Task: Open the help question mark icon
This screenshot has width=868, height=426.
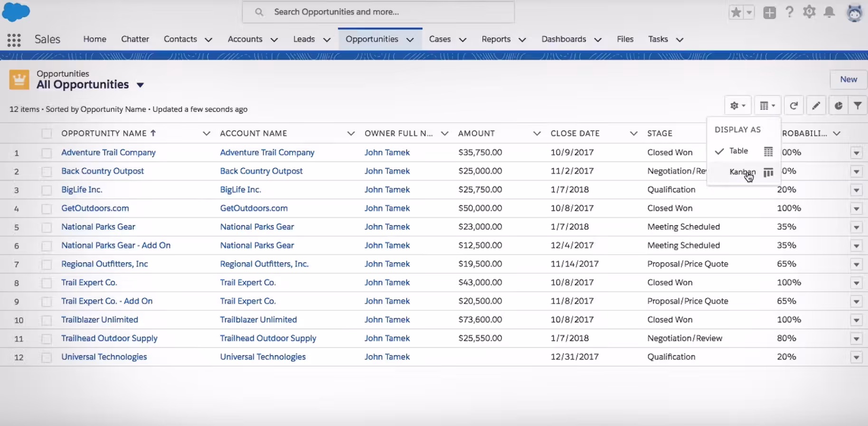Action: click(x=789, y=12)
